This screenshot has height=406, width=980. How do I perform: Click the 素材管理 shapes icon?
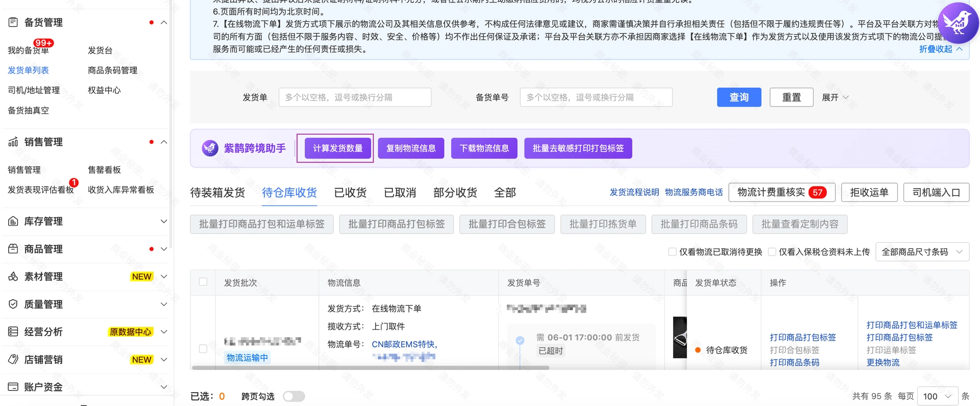click(13, 276)
